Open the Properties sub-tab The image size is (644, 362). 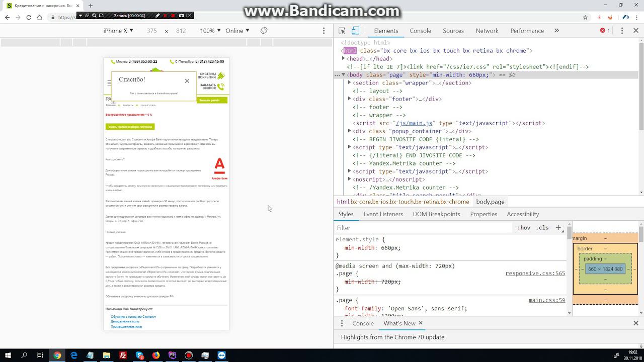tap(484, 214)
